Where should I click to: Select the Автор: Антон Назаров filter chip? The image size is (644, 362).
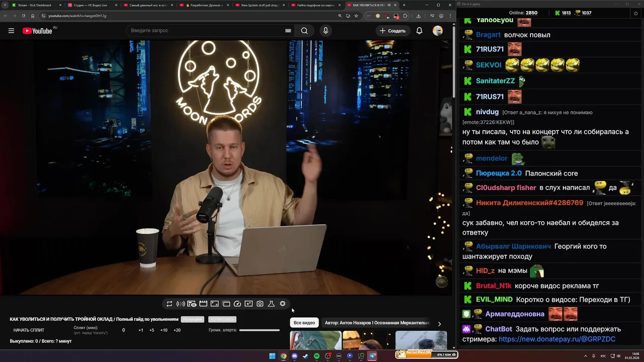(x=377, y=323)
